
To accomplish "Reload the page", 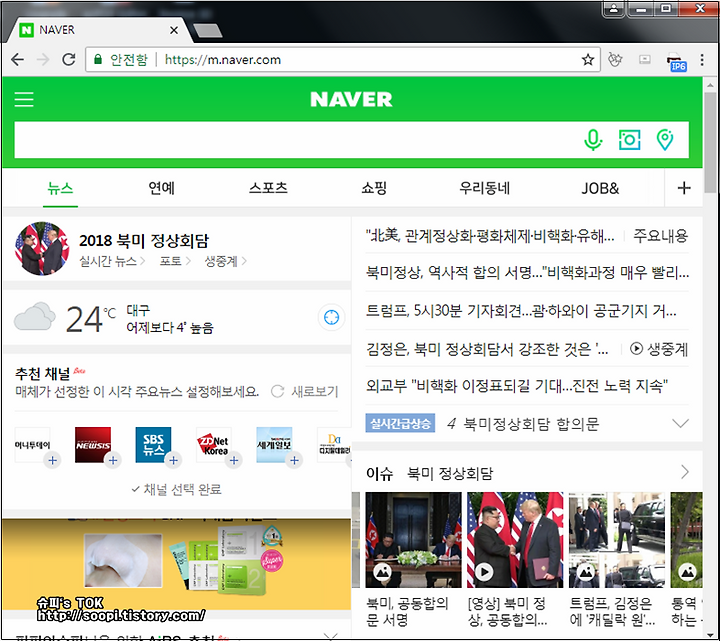I will [x=69, y=60].
